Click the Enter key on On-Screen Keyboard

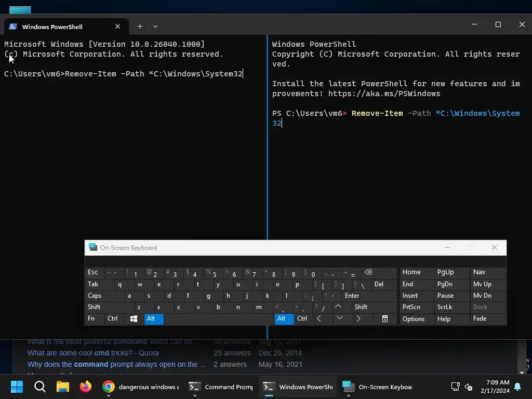tap(369, 296)
